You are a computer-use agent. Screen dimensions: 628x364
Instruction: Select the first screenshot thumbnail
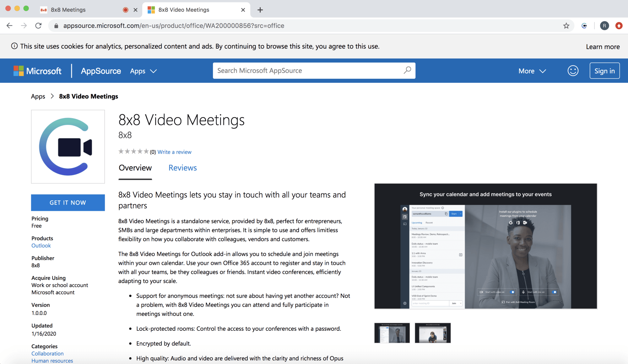(392, 333)
